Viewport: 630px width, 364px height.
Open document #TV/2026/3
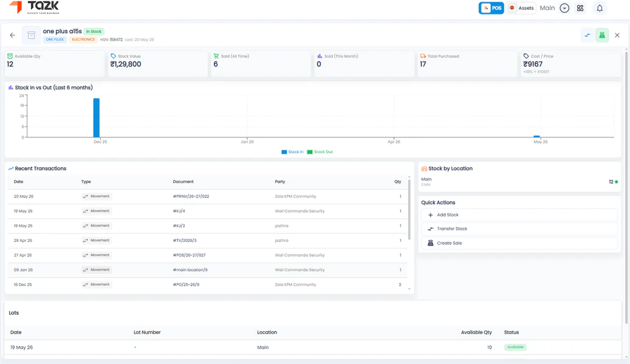184,241
